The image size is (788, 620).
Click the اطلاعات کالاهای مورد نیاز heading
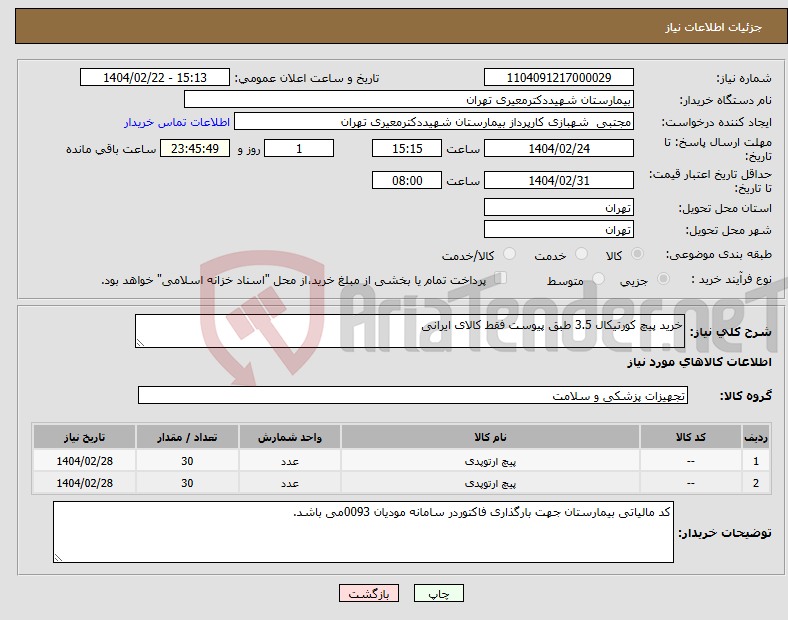(699, 362)
